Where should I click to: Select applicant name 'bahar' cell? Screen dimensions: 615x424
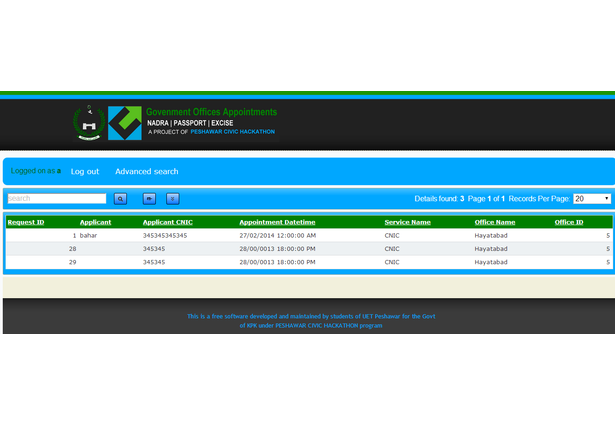[x=88, y=235]
